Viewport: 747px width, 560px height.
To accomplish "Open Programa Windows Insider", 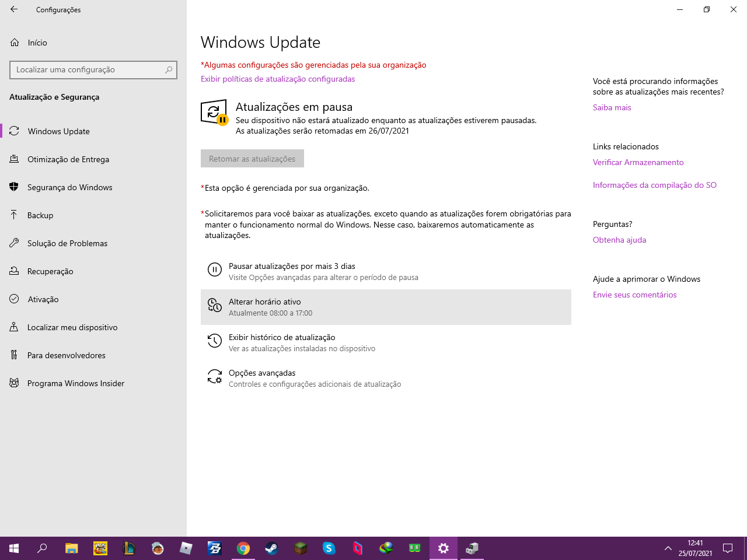I will pyautogui.click(x=93, y=383).
